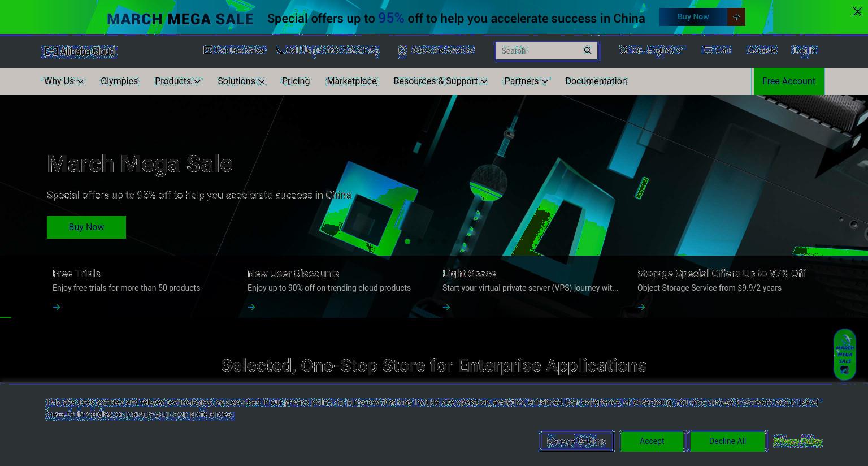Go to the Pricing page
The height and width of the screenshot is (466, 868).
pyautogui.click(x=296, y=81)
